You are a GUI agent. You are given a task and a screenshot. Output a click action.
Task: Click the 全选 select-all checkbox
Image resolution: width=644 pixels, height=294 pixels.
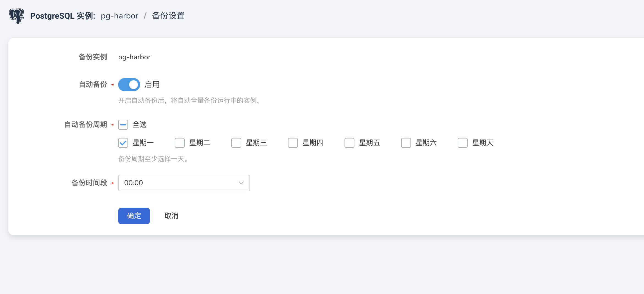[123, 124]
